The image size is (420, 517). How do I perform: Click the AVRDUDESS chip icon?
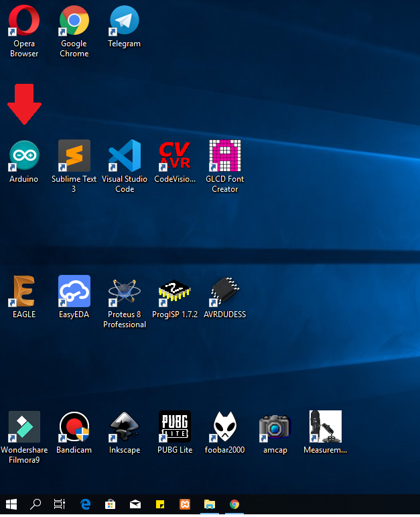pos(225,291)
